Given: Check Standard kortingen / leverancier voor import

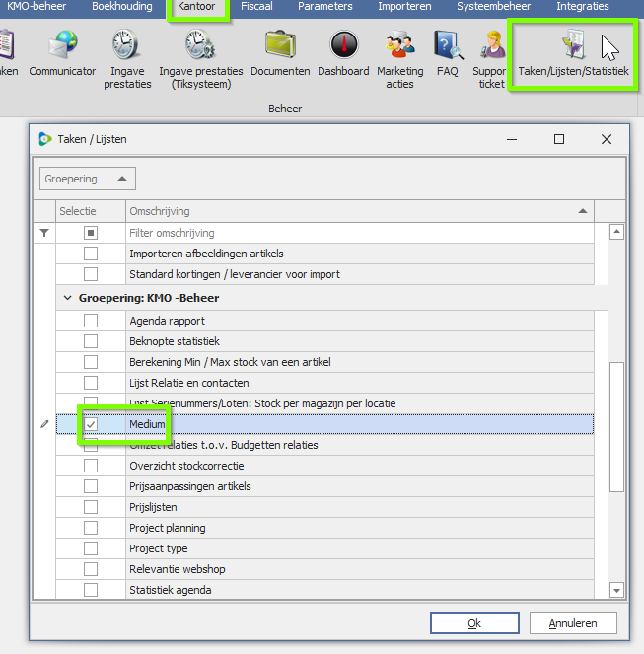Looking at the screenshot, I should [91, 274].
